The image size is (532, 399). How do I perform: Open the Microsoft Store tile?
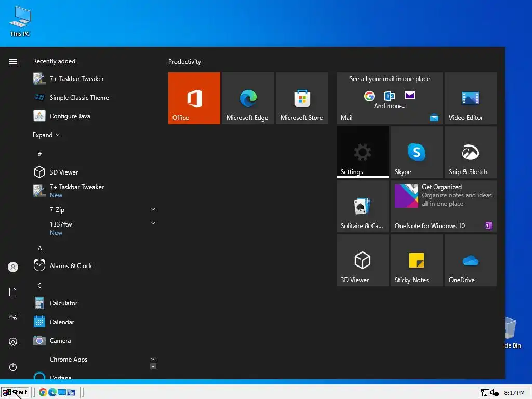tap(302, 98)
